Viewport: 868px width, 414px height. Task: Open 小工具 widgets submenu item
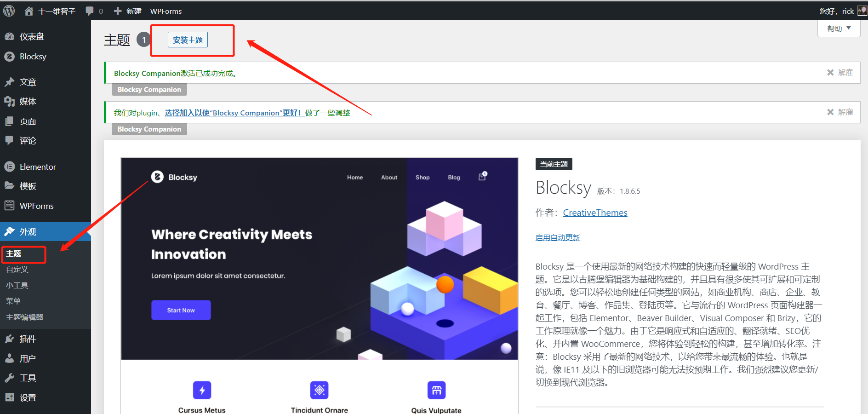point(17,285)
